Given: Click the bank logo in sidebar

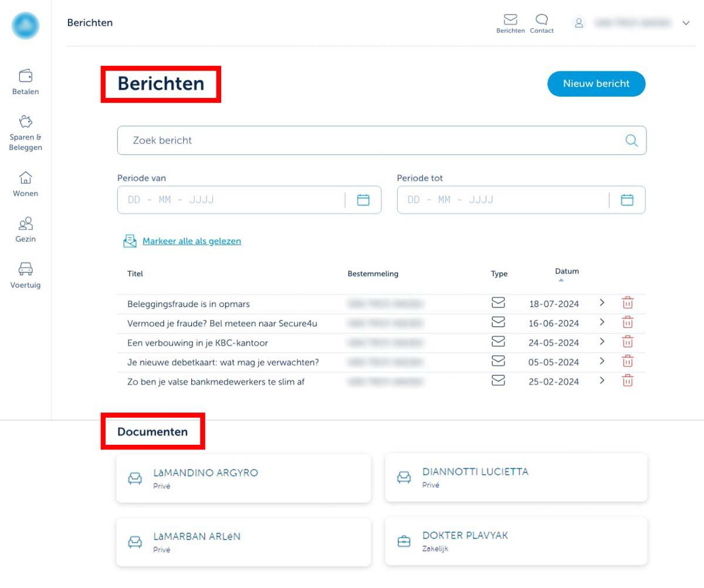Looking at the screenshot, I should coord(25,26).
